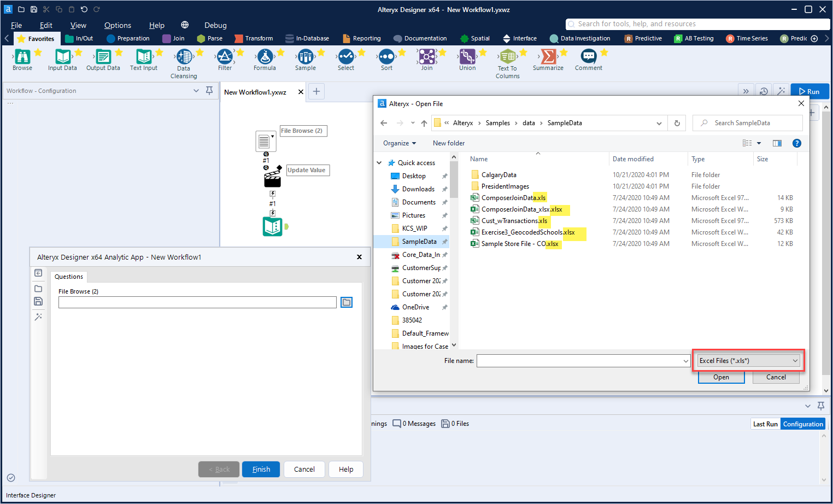Select ComposerJoinData.xls file
833x504 pixels.
[x=513, y=198]
